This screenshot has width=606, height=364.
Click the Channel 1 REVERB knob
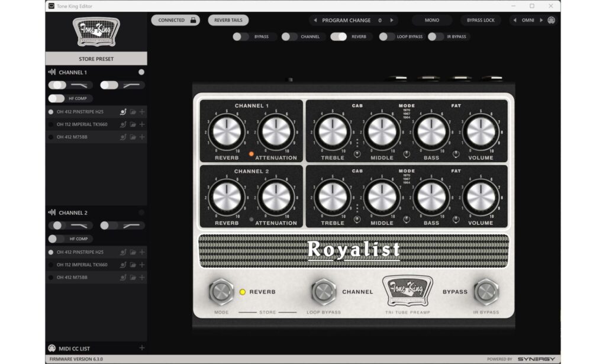click(x=228, y=131)
